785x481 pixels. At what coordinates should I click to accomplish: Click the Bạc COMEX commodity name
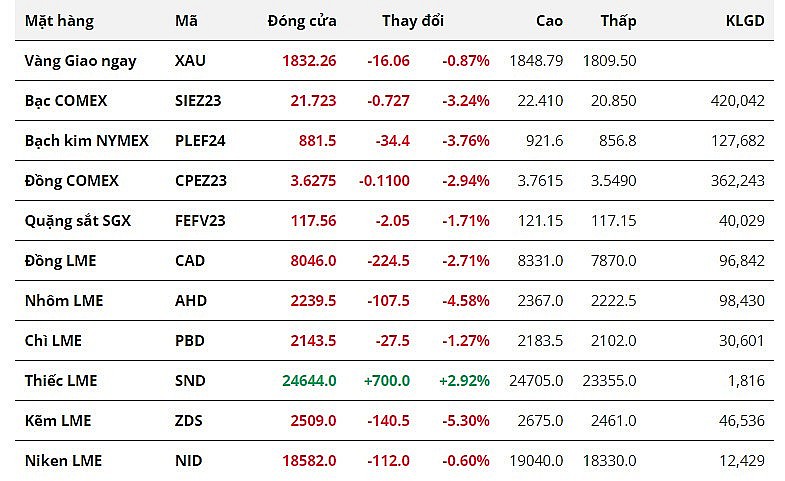[x=66, y=100]
